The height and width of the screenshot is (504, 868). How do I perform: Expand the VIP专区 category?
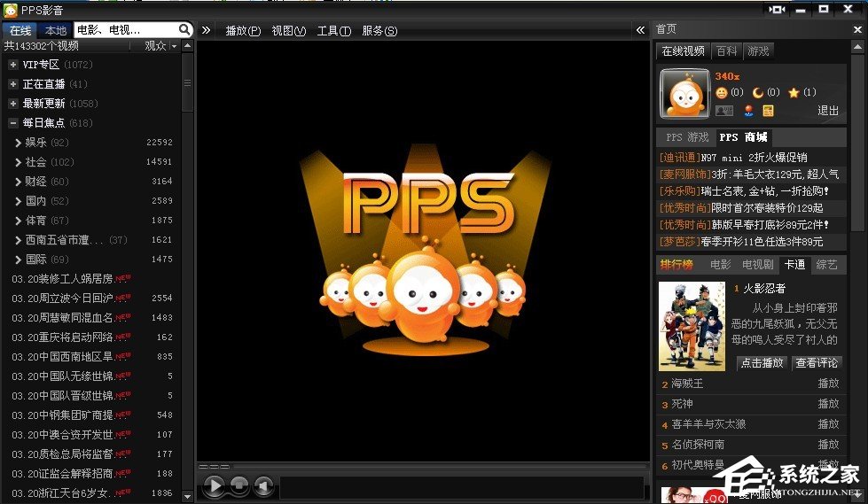click(x=13, y=65)
